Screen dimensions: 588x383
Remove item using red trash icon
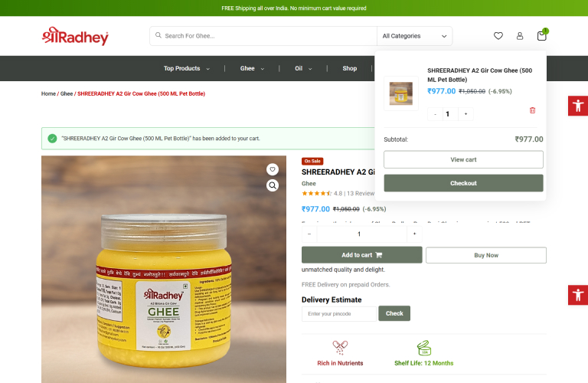click(x=532, y=110)
